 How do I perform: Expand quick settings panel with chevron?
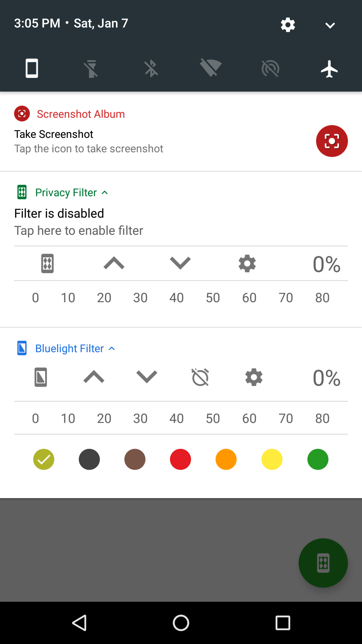(x=330, y=25)
